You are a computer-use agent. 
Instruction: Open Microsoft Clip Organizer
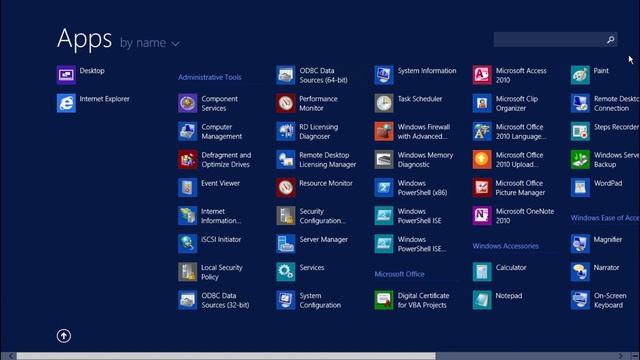click(x=505, y=103)
